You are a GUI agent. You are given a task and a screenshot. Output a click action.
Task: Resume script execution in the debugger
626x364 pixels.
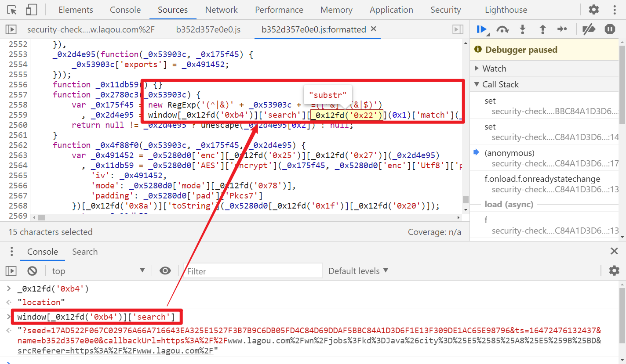(482, 29)
